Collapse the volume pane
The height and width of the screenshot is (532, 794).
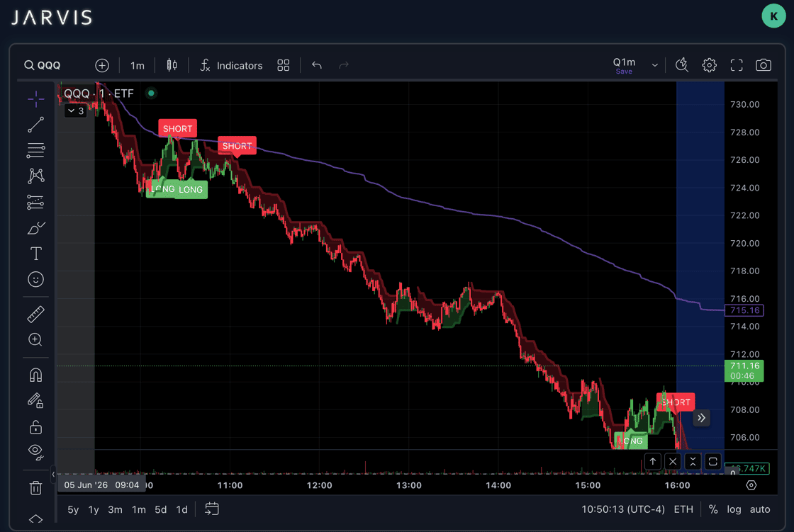coord(693,461)
